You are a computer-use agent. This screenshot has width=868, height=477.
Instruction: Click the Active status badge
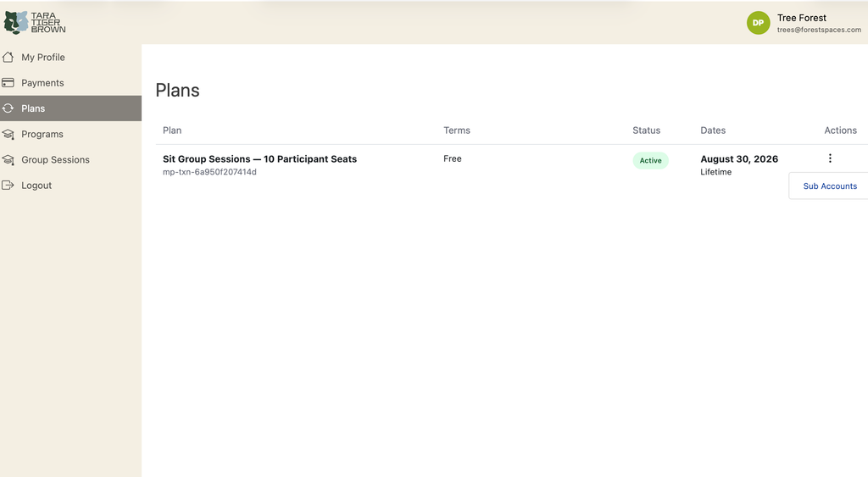(x=650, y=160)
